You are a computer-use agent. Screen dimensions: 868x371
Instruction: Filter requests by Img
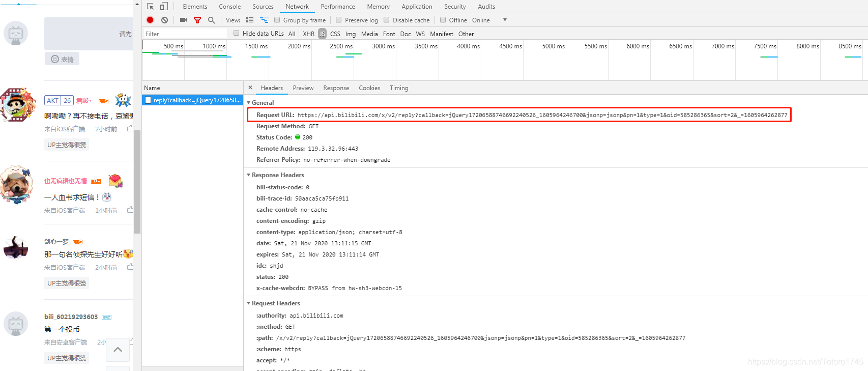pos(351,34)
